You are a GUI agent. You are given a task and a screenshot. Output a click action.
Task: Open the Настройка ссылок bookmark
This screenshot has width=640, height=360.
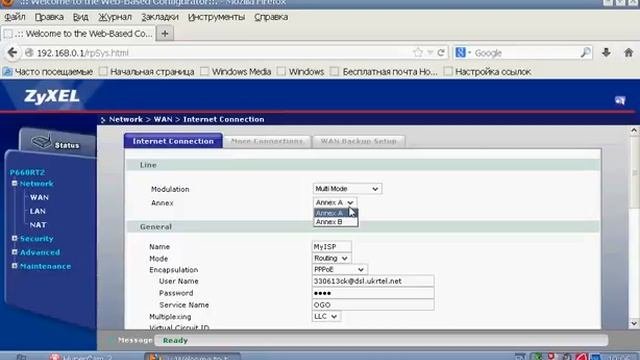coord(488,72)
